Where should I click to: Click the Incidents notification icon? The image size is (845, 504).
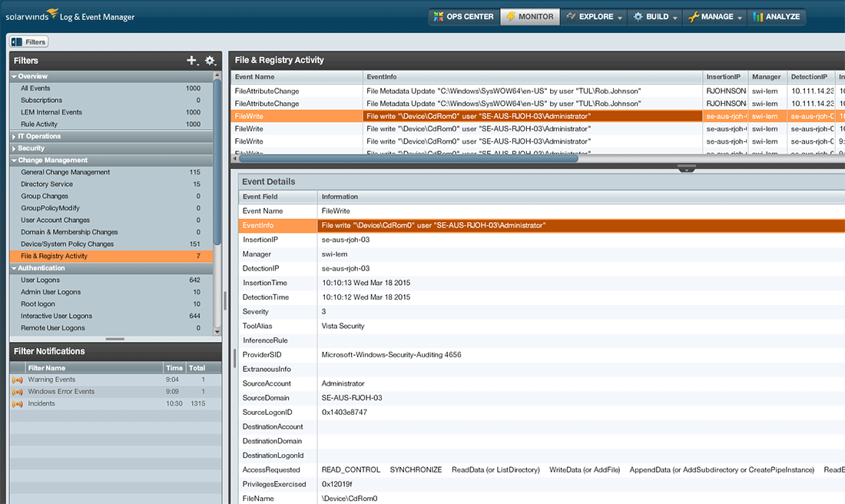coord(17,403)
